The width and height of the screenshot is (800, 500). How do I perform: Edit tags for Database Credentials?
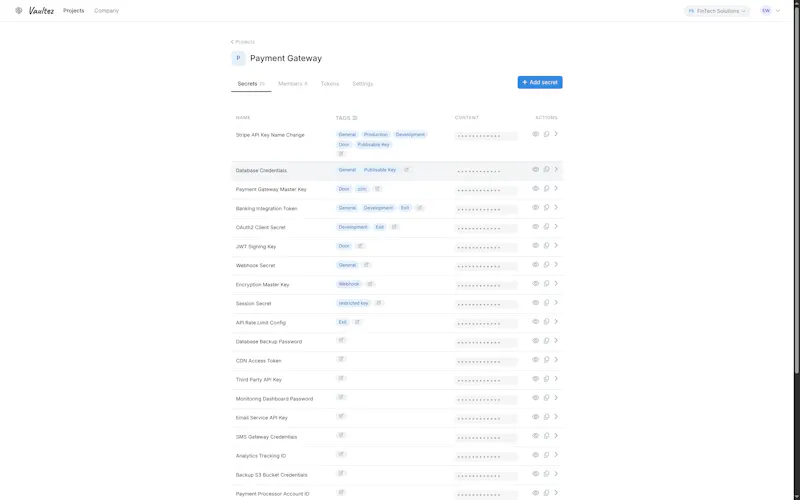pos(407,170)
